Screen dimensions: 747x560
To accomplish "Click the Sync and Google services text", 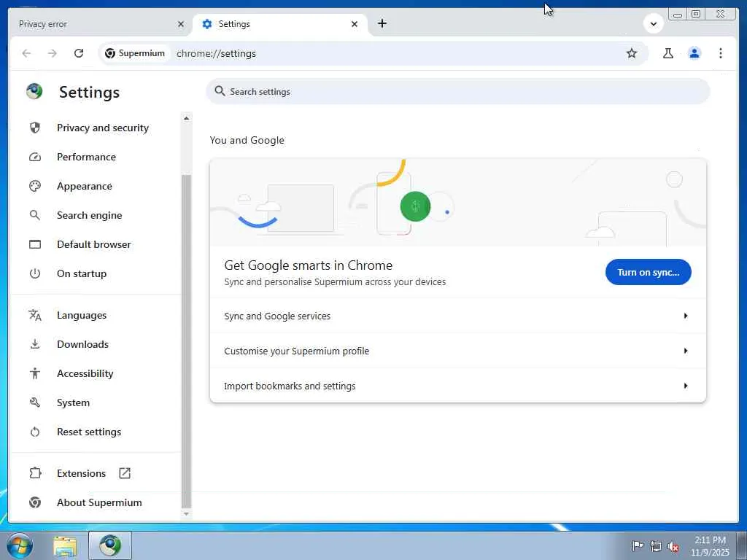I will (x=276, y=316).
